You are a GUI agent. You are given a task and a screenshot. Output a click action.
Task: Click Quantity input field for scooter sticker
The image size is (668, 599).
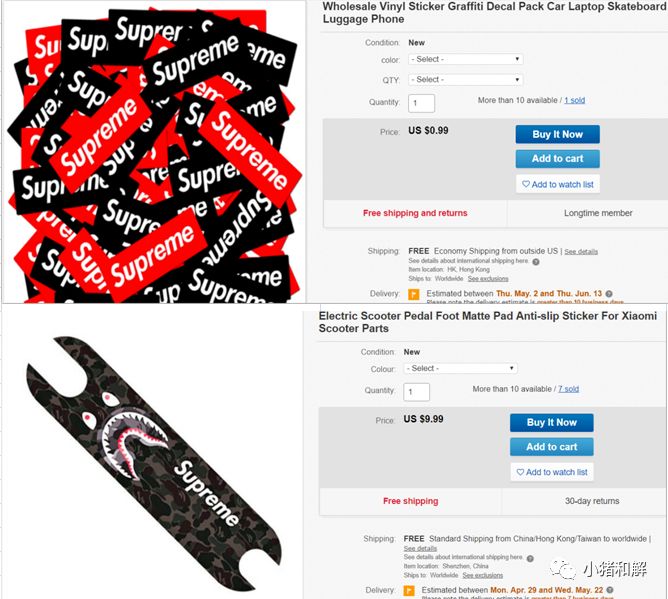tap(416, 392)
